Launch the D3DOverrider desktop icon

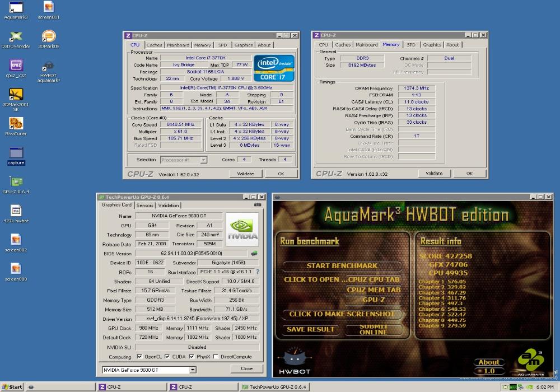pyautogui.click(x=16, y=40)
